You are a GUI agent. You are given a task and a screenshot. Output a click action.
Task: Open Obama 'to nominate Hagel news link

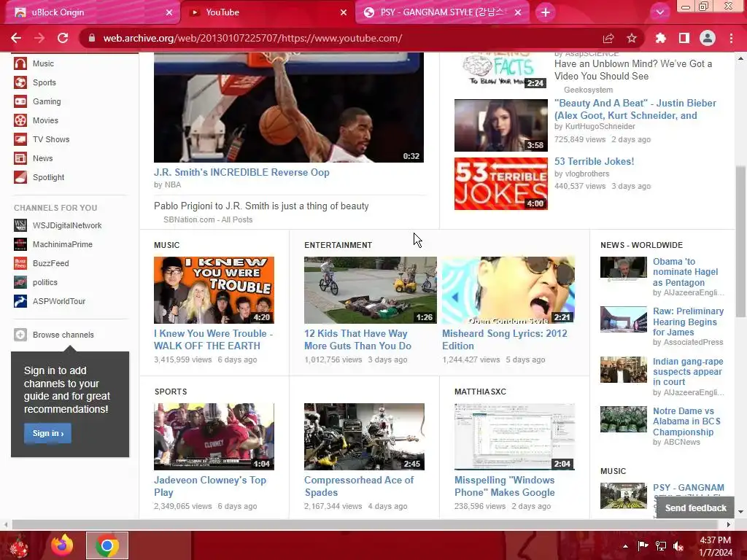pyautogui.click(x=685, y=272)
